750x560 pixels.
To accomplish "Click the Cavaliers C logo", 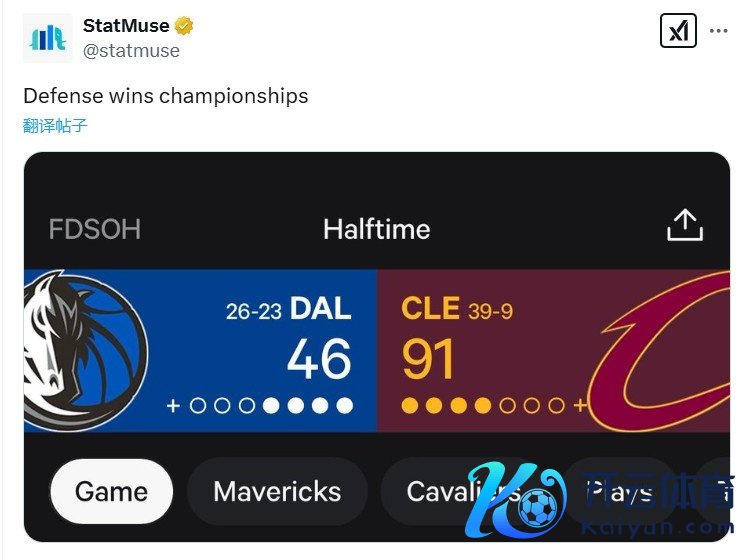I will (660, 351).
